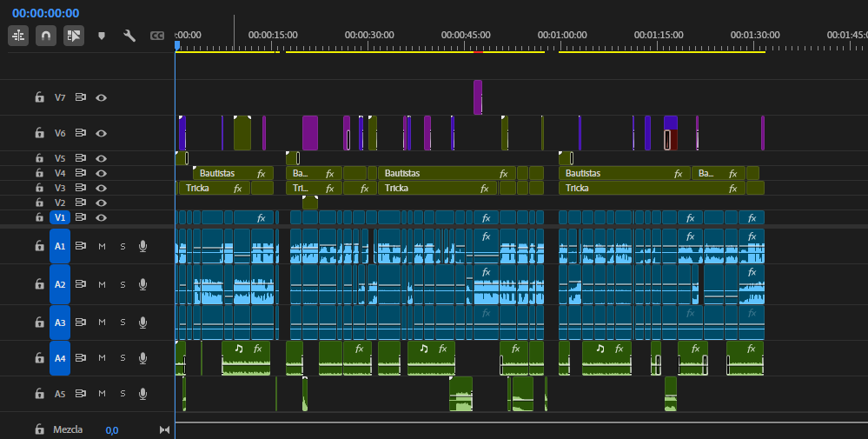Hide track V7 with eye icon

point(101,97)
